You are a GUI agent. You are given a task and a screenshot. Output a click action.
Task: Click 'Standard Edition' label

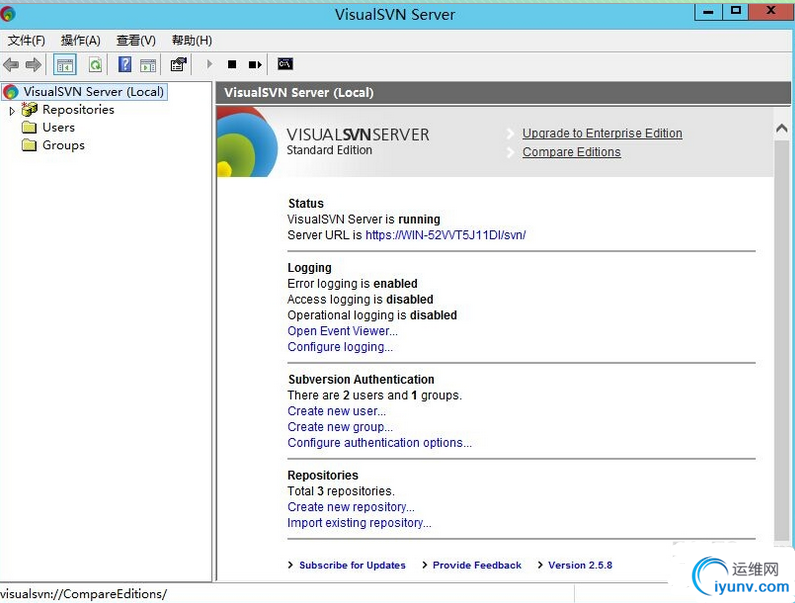click(x=329, y=150)
